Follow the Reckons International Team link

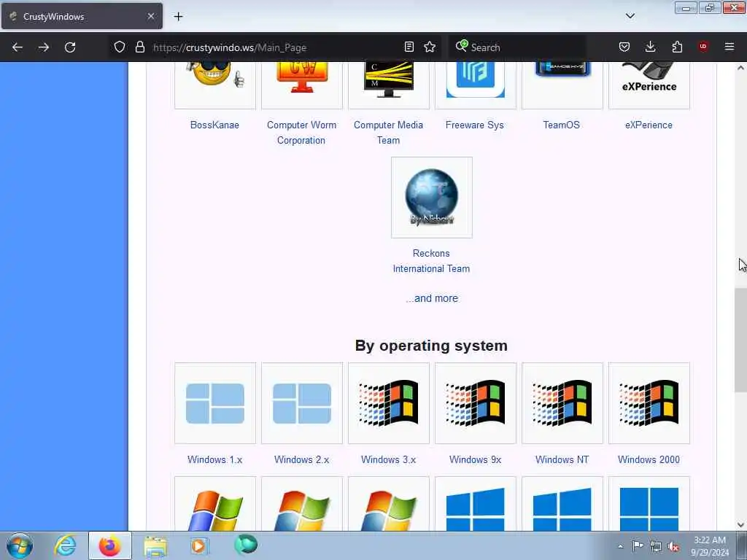point(431,261)
